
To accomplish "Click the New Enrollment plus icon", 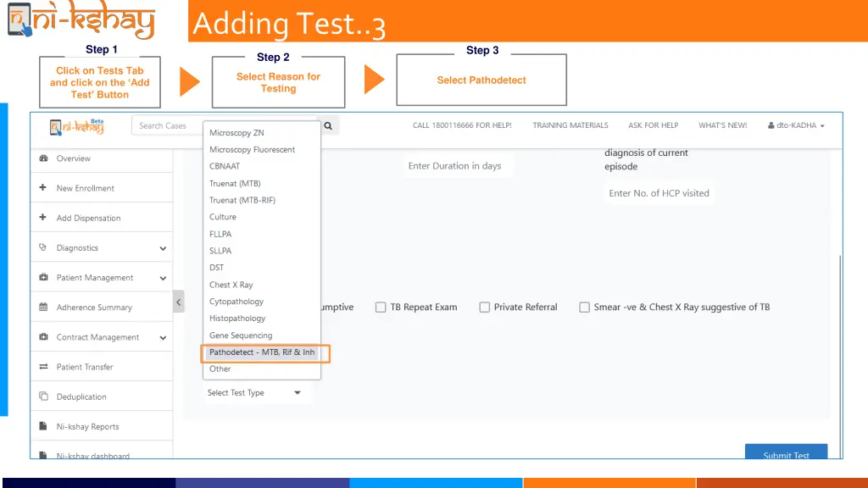I will (x=42, y=187).
